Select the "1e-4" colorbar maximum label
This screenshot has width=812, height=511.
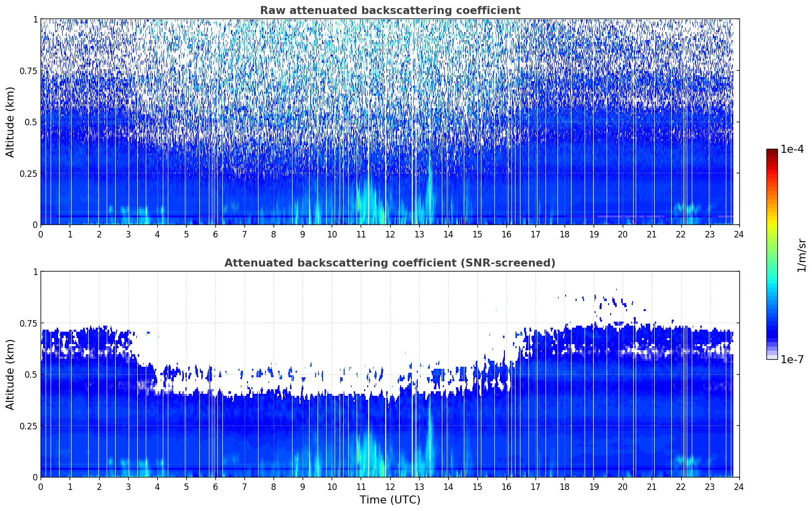point(792,149)
